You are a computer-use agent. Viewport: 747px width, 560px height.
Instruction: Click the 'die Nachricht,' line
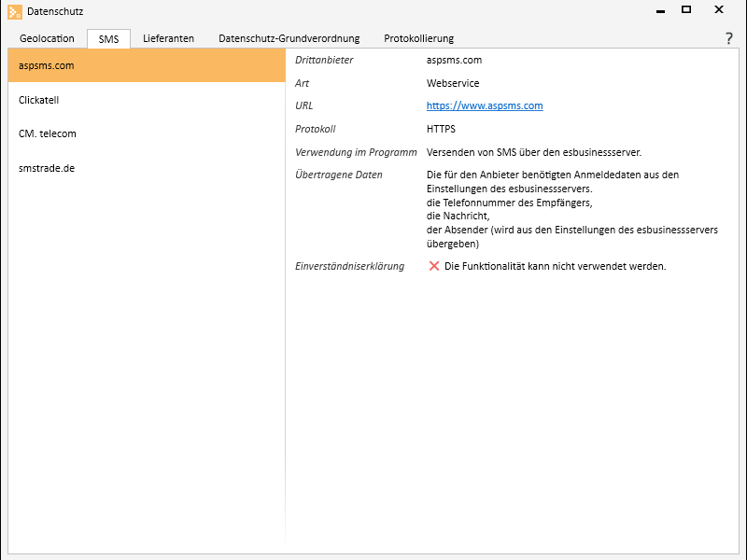458,216
